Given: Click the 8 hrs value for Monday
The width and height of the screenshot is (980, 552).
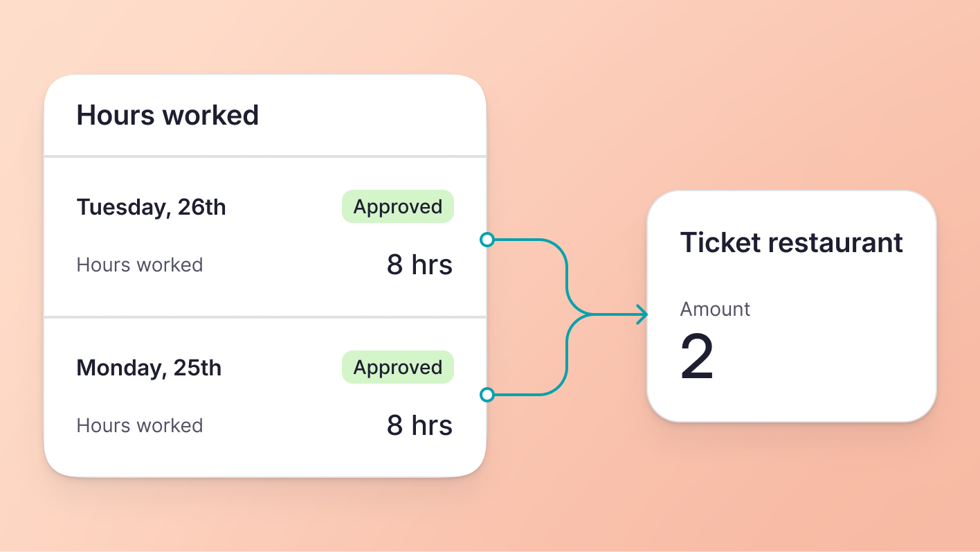Looking at the screenshot, I should 419,425.
